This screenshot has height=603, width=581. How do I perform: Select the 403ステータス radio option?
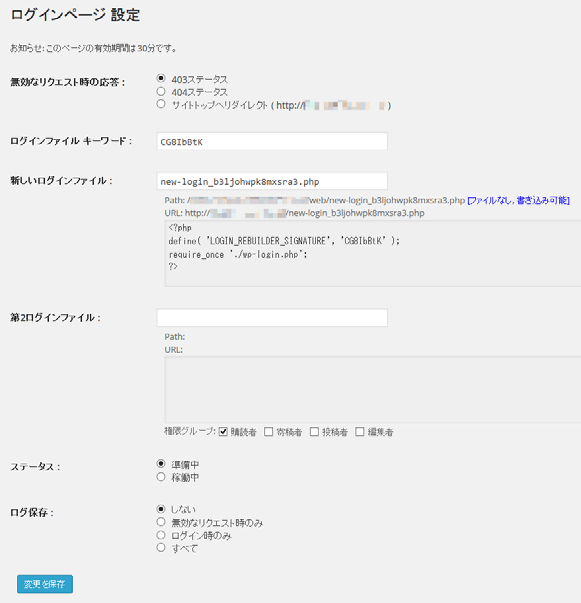pos(161,78)
